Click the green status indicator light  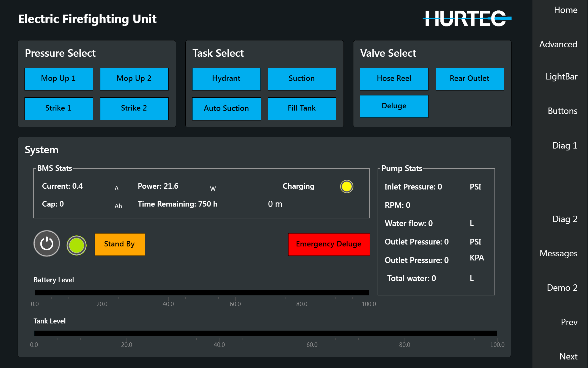[x=76, y=245]
